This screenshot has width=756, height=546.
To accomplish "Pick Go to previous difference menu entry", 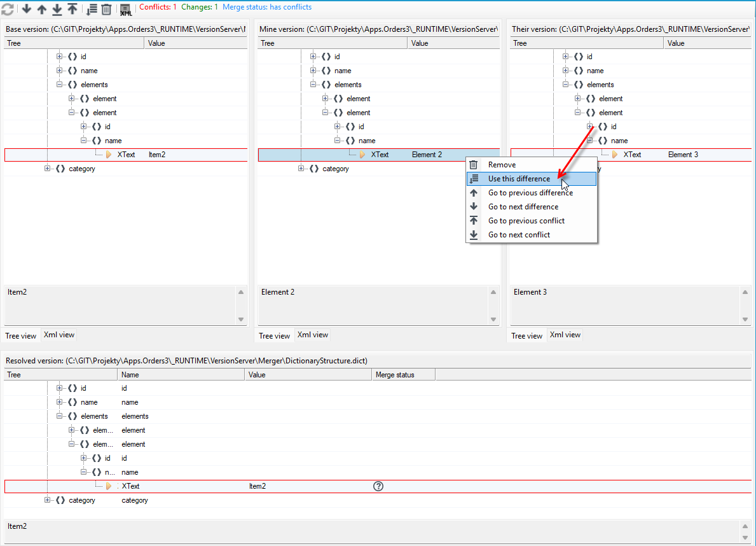I will click(x=532, y=193).
